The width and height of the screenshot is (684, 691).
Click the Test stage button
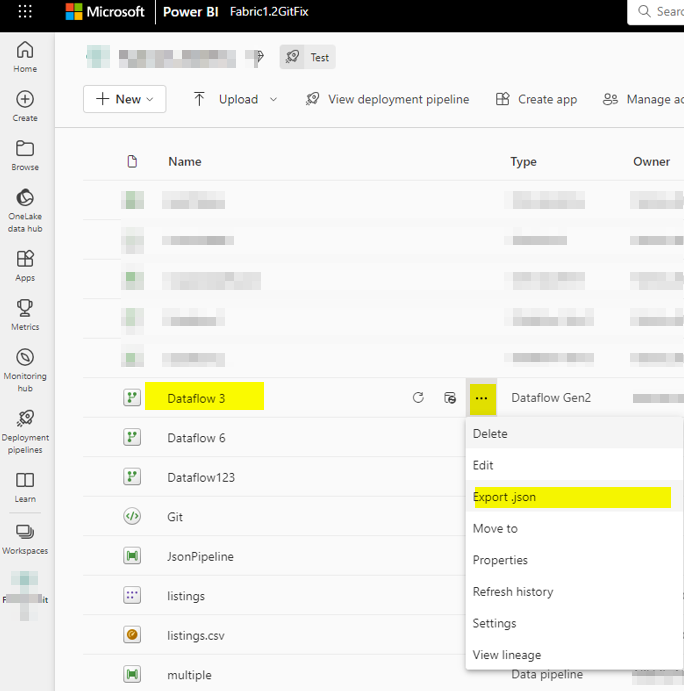coord(308,57)
